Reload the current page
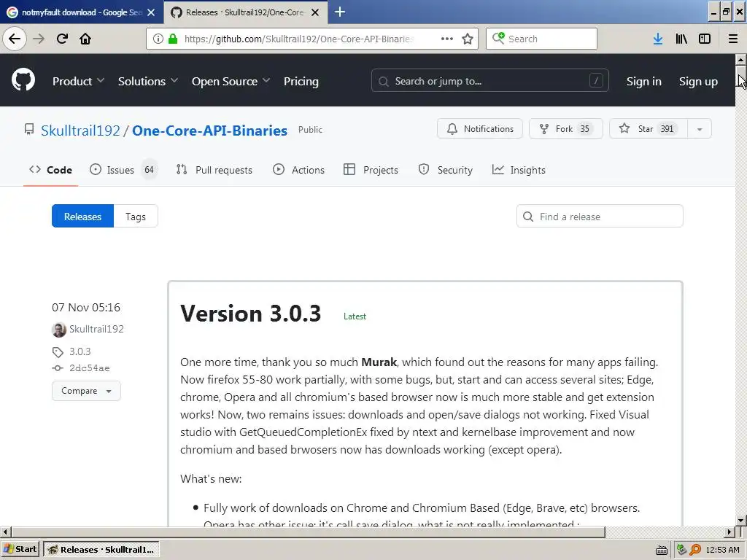Screen dimensions: 747x560 [x=62, y=39]
